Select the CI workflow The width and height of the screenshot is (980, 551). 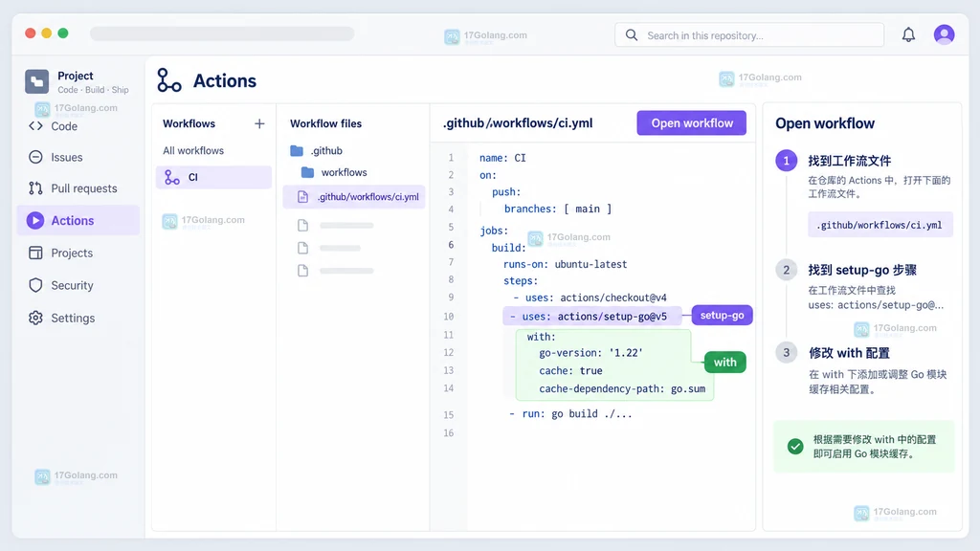pos(213,177)
